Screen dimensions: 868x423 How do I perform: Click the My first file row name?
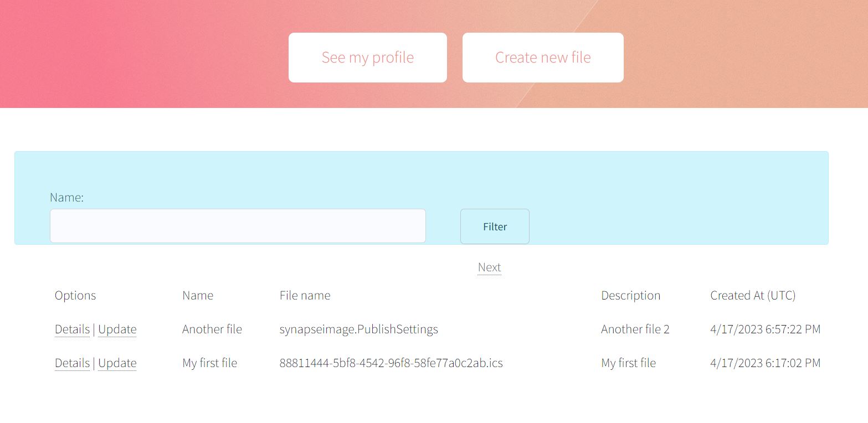[209, 363]
